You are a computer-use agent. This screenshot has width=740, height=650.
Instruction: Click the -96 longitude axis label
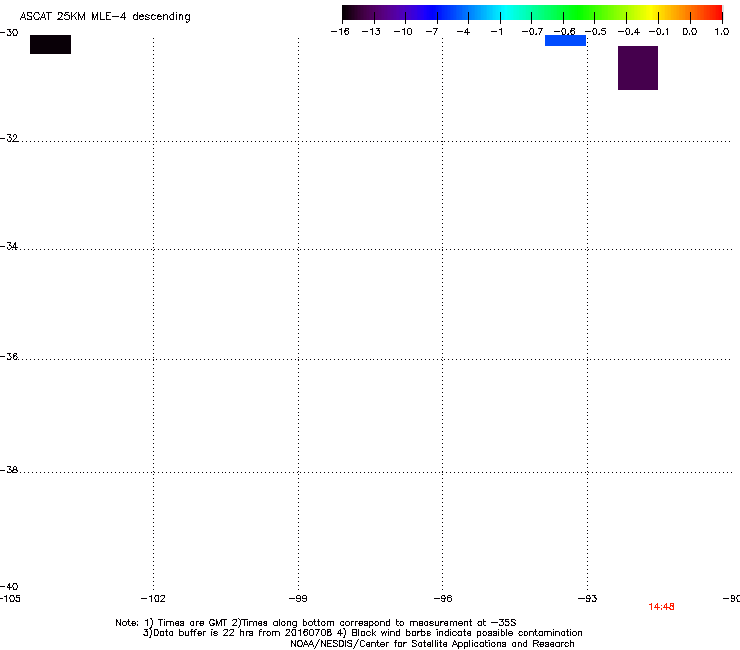point(443,599)
